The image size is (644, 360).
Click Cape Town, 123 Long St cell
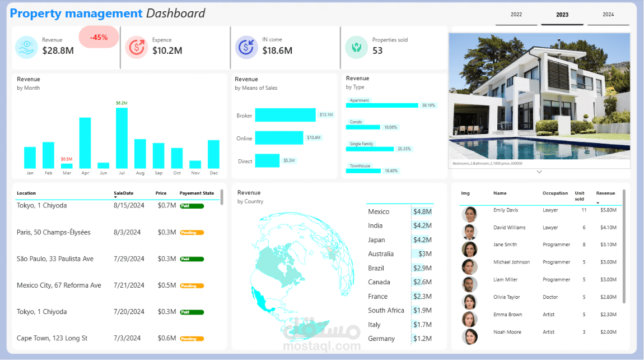52,338
